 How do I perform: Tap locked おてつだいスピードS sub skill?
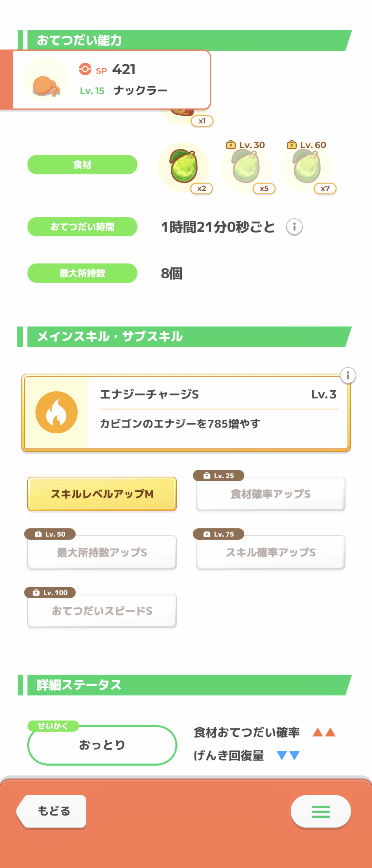102,611
